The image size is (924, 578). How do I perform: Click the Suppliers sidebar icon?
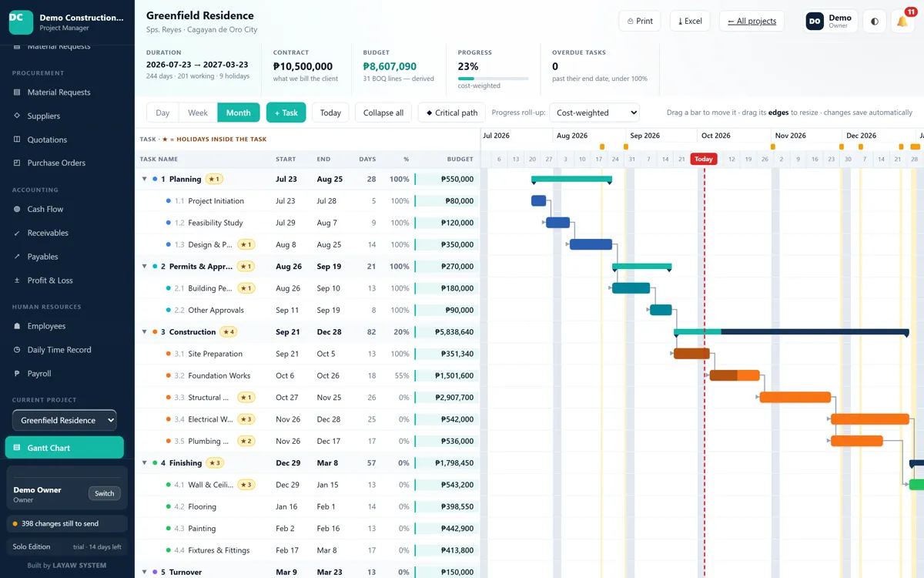click(17, 116)
